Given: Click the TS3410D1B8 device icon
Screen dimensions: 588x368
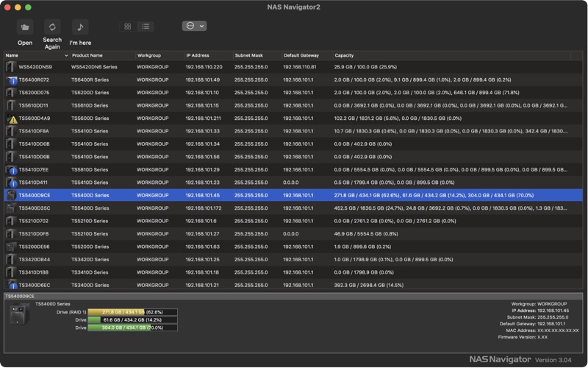Looking at the screenshot, I should click(11, 272).
